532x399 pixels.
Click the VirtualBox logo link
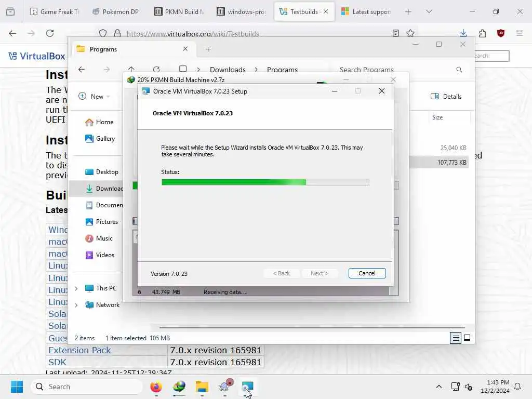37,56
